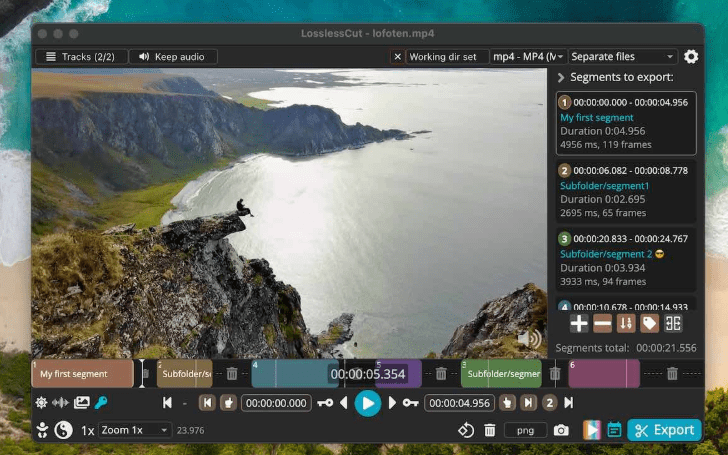
Task: Click the label segment tag icon
Action: (649, 324)
